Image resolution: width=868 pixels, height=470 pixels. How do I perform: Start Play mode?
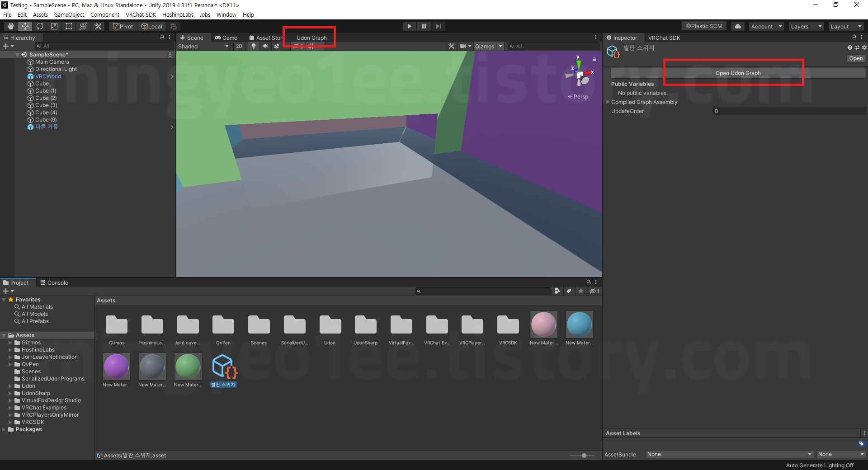(410, 26)
